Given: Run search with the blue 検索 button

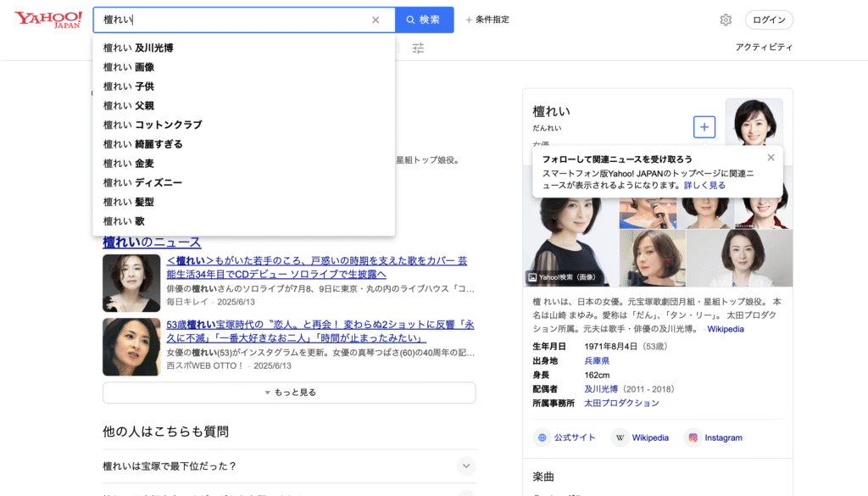Looking at the screenshot, I should [x=424, y=20].
